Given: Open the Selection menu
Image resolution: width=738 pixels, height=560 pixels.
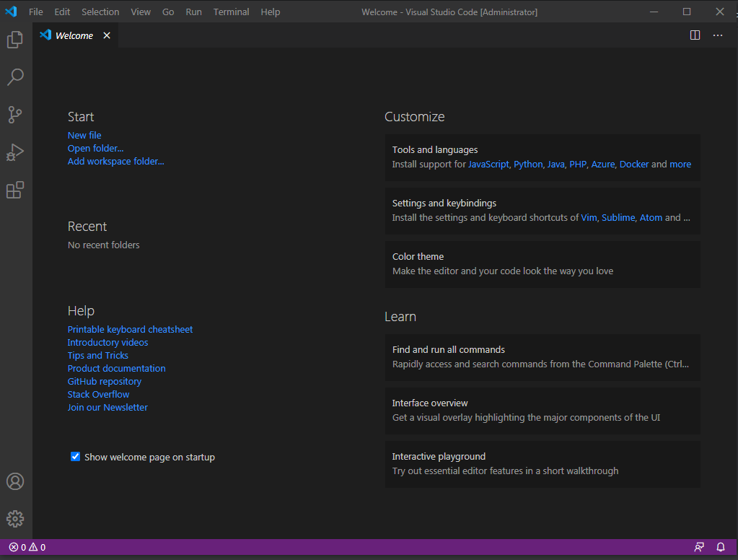Looking at the screenshot, I should [100, 12].
